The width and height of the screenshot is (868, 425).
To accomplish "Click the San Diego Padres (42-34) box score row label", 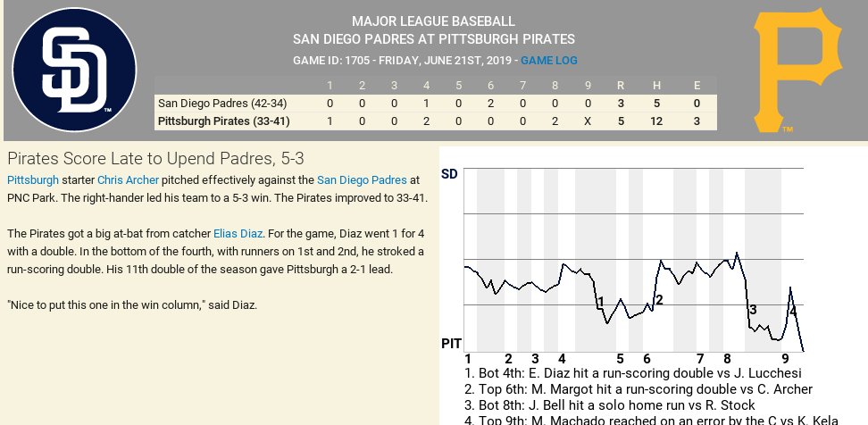I will pos(222,104).
